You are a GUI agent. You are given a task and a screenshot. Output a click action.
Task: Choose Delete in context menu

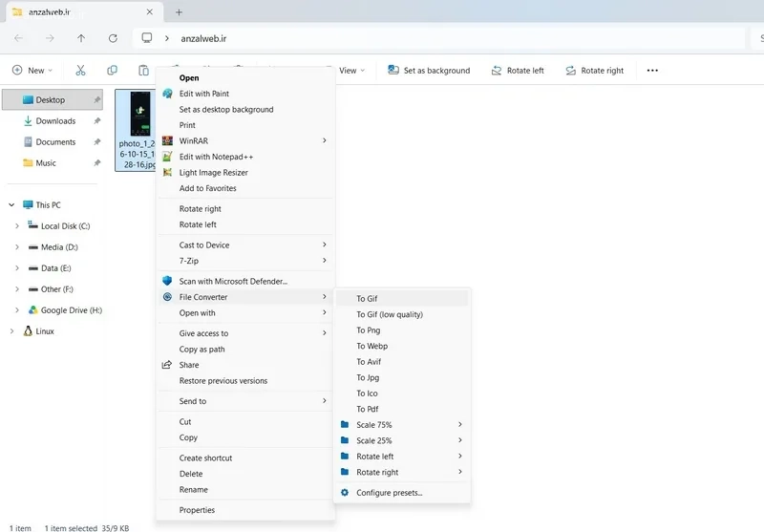pyautogui.click(x=245, y=474)
